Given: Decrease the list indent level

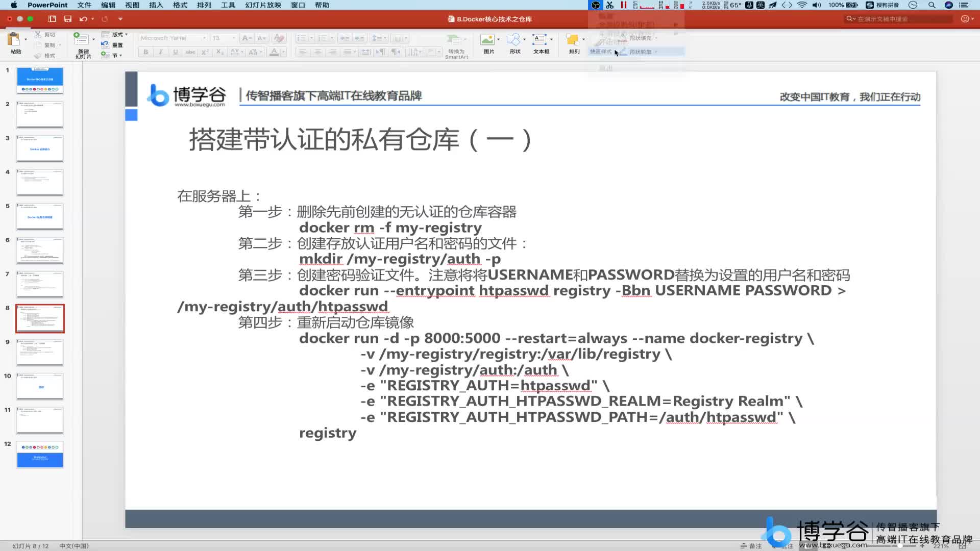Looking at the screenshot, I should [345, 38].
